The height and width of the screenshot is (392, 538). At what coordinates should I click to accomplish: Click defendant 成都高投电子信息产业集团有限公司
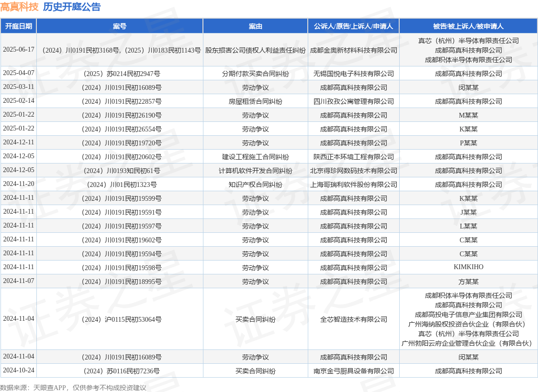[x=468, y=315]
